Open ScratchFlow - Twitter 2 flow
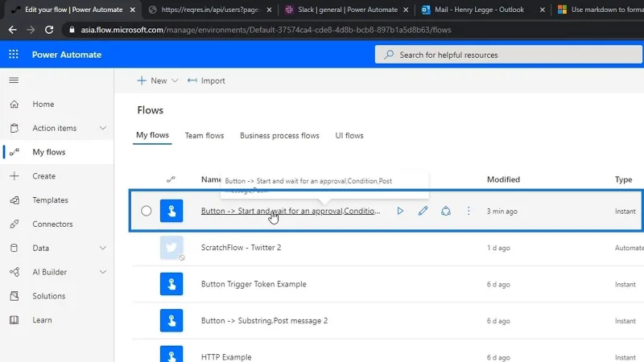The width and height of the screenshot is (644, 362). (241, 248)
